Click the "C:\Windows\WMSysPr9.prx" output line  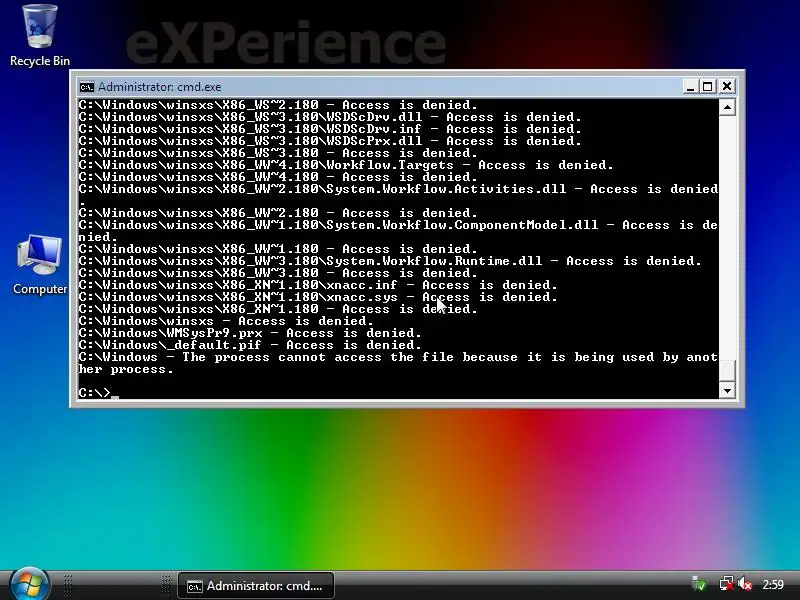(x=250, y=333)
